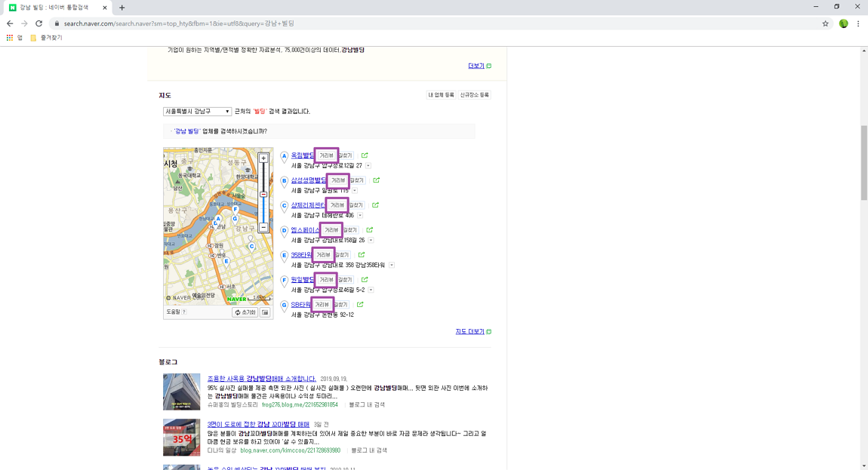Select marker E icon beside 358타워
868x470 pixels.
(x=284, y=257)
